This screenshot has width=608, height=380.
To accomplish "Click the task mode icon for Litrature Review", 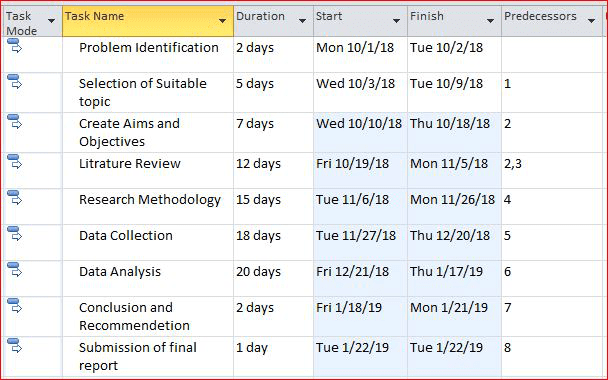I will point(15,161).
